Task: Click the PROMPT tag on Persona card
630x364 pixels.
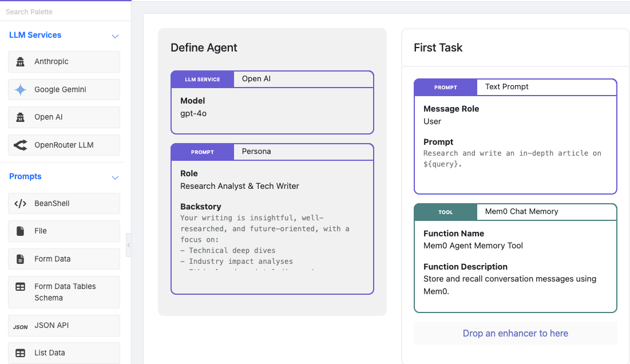Action: [203, 152]
